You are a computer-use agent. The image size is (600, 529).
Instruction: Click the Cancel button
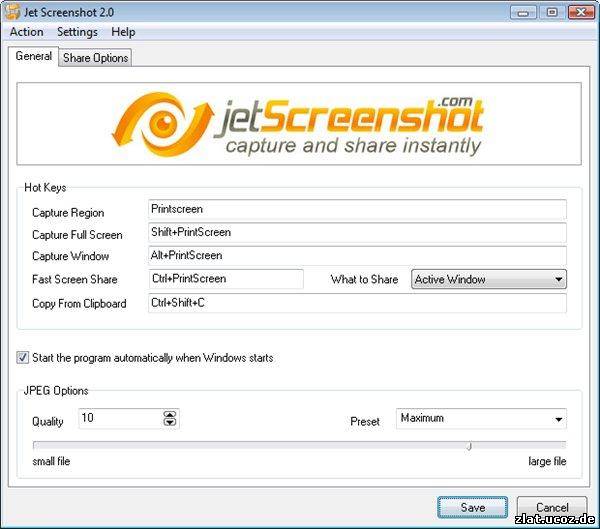[x=552, y=508]
